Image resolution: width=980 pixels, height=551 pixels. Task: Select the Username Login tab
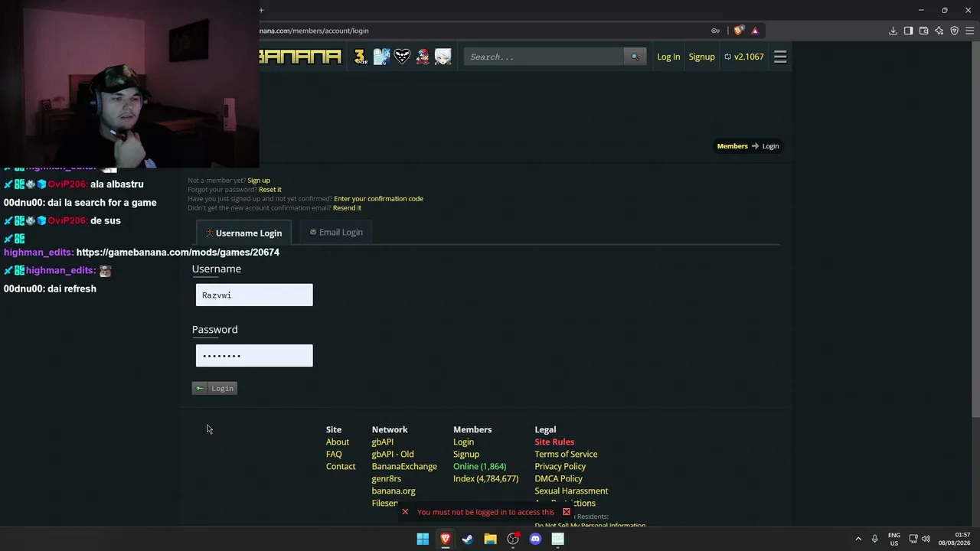pos(243,233)
